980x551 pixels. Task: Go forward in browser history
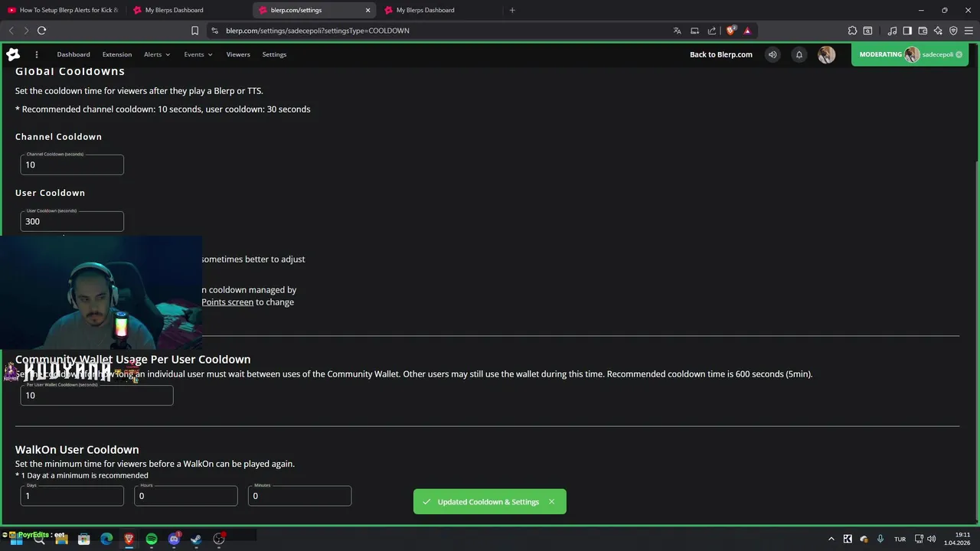pos(26,31)
